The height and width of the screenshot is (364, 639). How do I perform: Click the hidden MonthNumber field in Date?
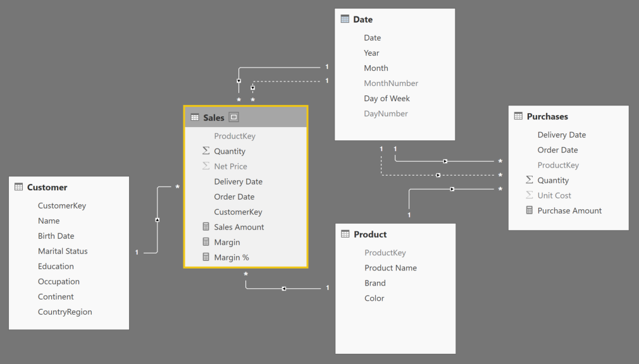point(391,83)
